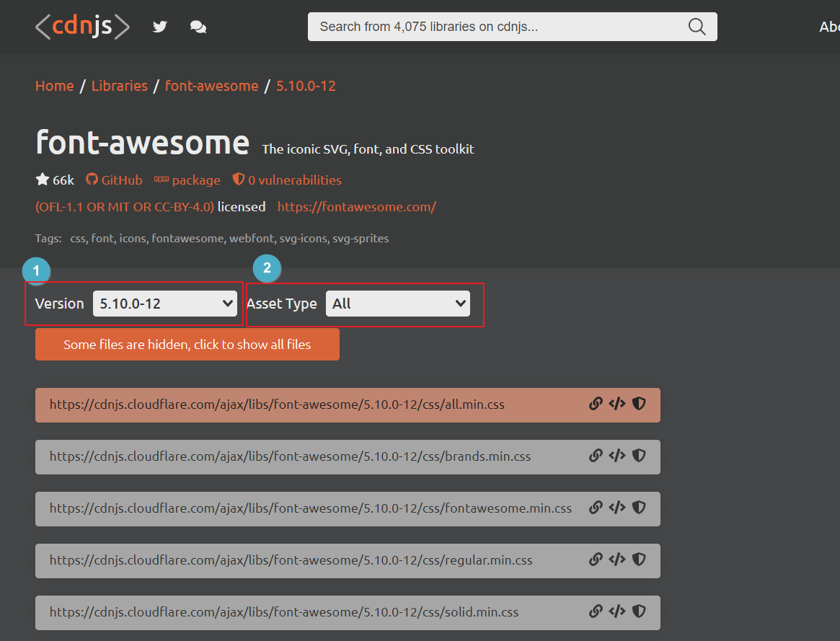840x641 pixels.
Task: Select the brands.min.css URL row
Action: 348,457
